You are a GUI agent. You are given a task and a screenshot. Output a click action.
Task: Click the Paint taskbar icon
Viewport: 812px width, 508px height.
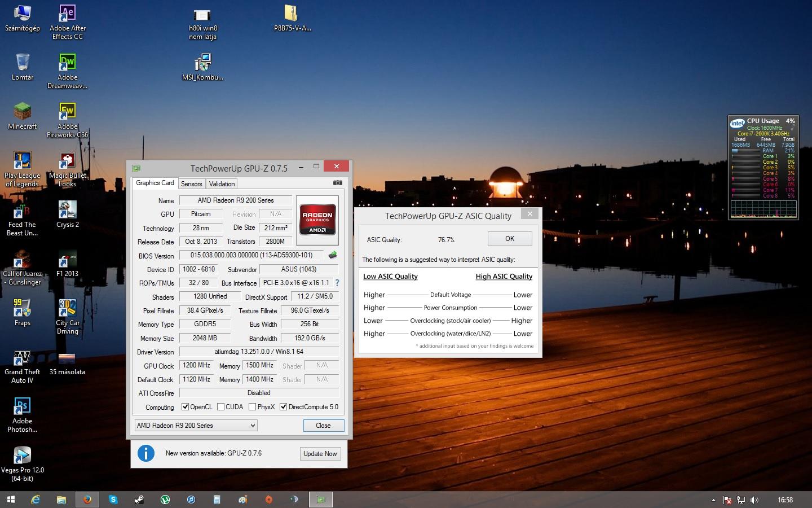click(242, 500)
